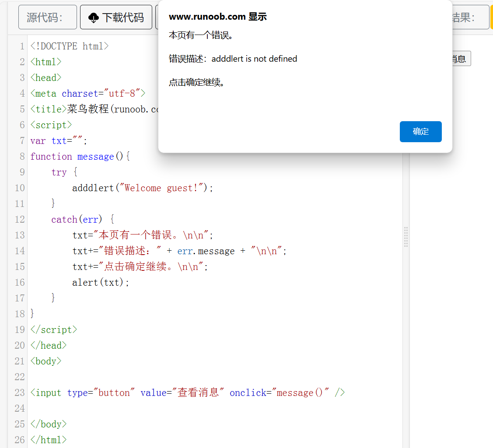The height and width of the screenshot is (448, 493).
Task: Click the 确定 button in the alert
Action: [x=420, y=131]
